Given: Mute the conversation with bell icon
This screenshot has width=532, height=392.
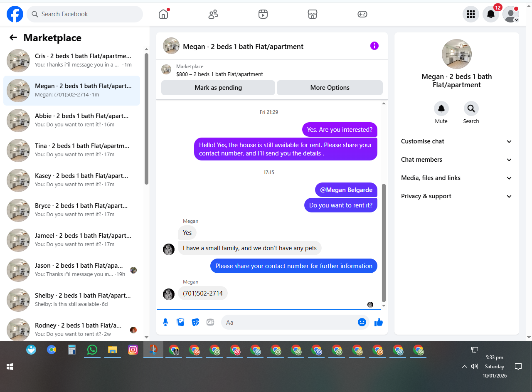Looking at the screenshot, I should click(441, 108).
